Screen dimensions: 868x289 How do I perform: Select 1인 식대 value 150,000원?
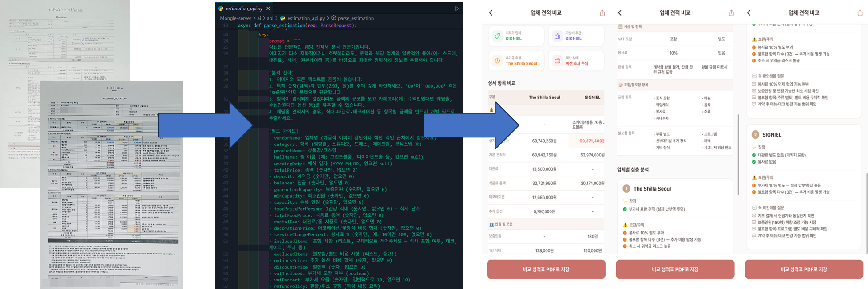pyautogui.click(x=592, y=250)
